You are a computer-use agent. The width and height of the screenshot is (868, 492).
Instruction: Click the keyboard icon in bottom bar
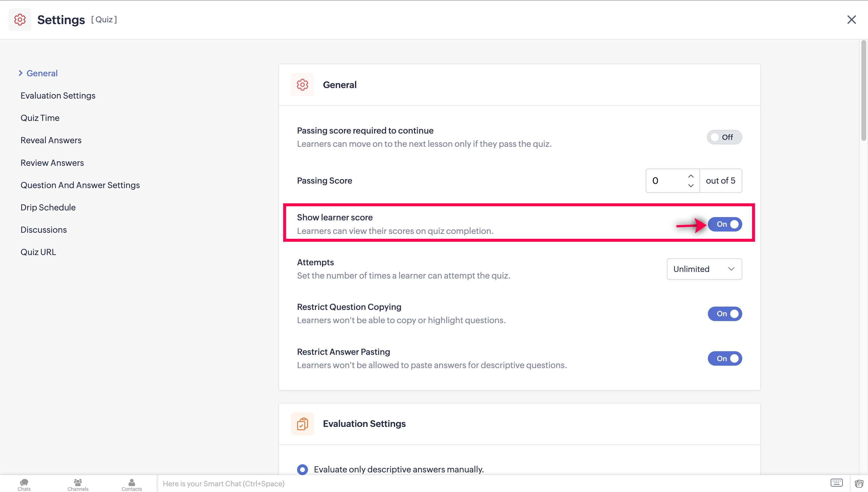point(837,483)
